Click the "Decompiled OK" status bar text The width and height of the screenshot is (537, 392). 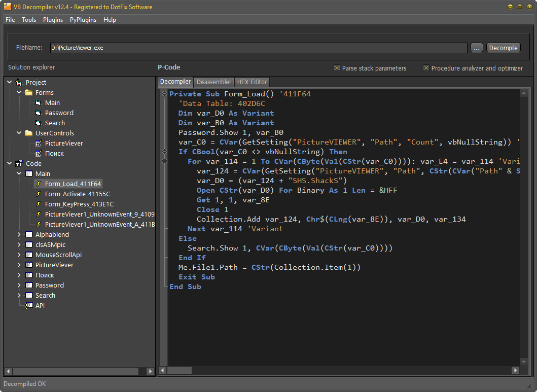tap(25, 384)
